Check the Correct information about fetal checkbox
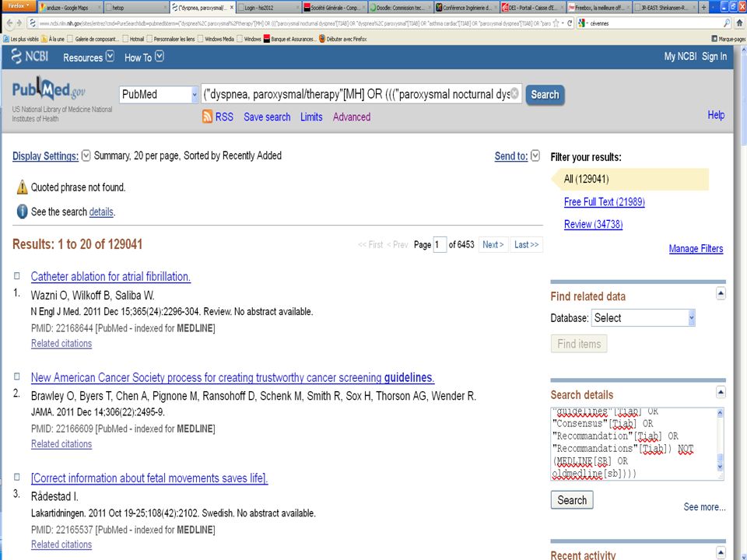Viewport: 747px width, 560px height. [16, 477]
